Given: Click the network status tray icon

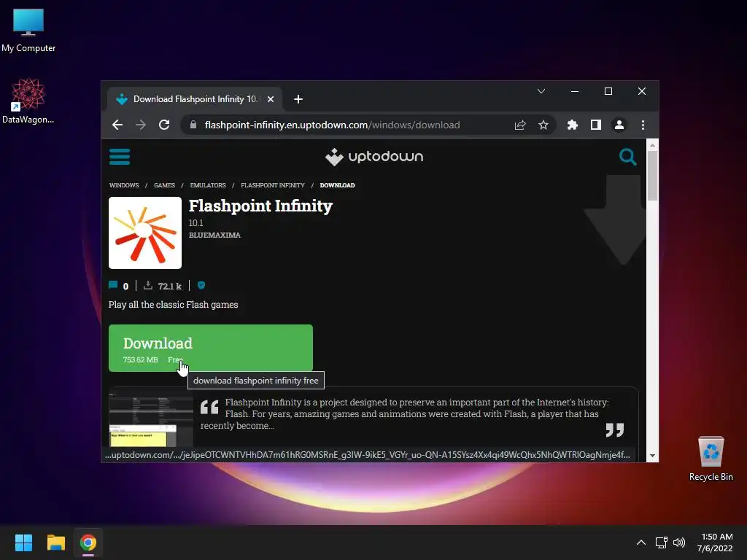Looking at the screenshot, I should (661, 542).
